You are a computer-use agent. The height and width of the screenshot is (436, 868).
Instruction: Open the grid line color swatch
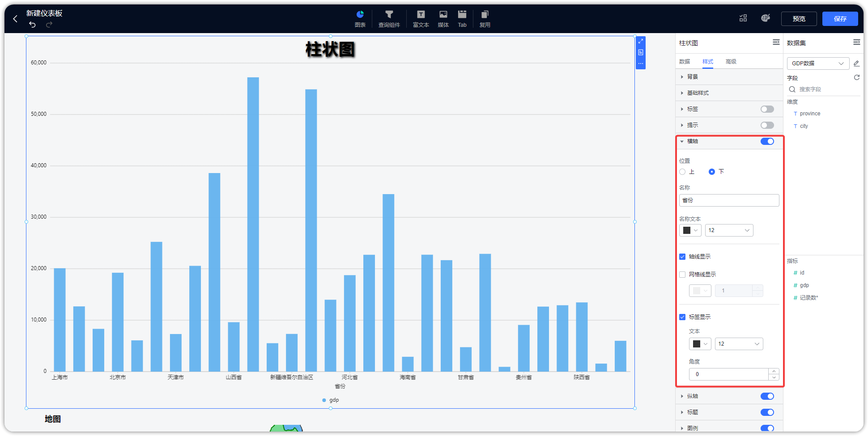pyautogui.click(x=700, y=291)
